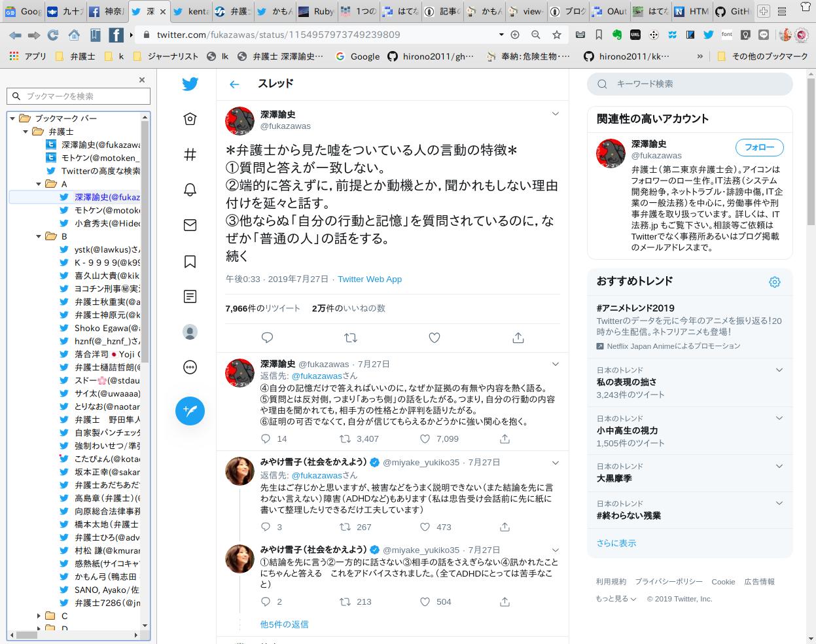
Task: Open プライバシーポリシー footer link
Action: point(669,581)
